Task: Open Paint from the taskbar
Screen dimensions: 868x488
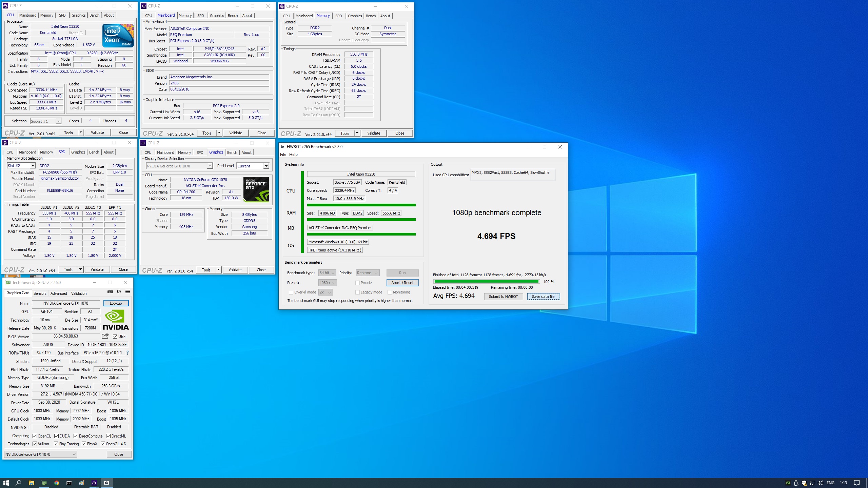Action: (x=82, y=483)
